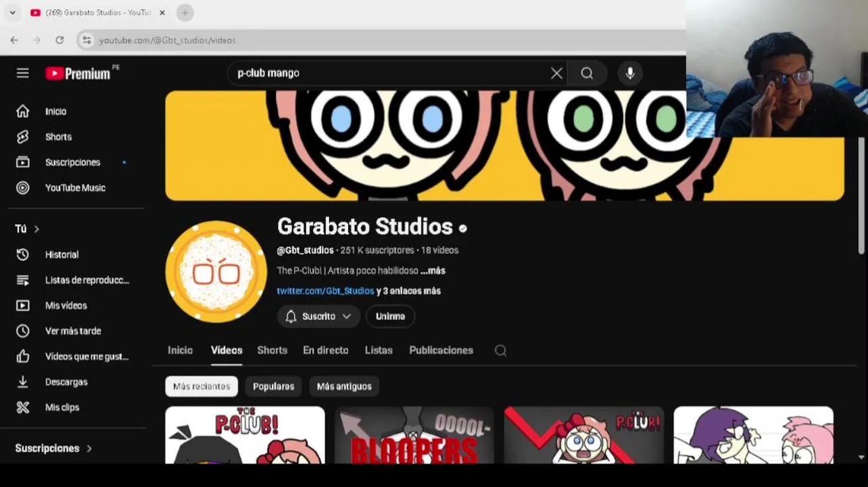
Task: Open Vídeos que me gustan thumbs-up icon
Action: pyautogui.click(x=23, y=356)
